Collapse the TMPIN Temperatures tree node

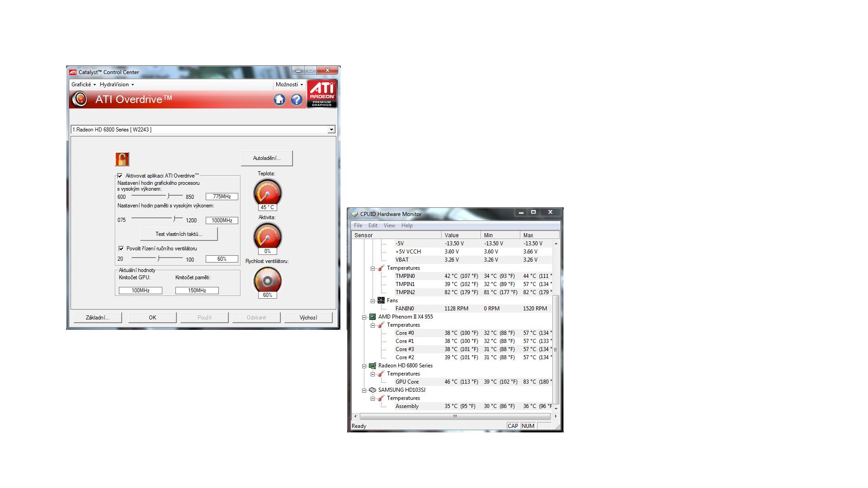[x=373, y=268]
